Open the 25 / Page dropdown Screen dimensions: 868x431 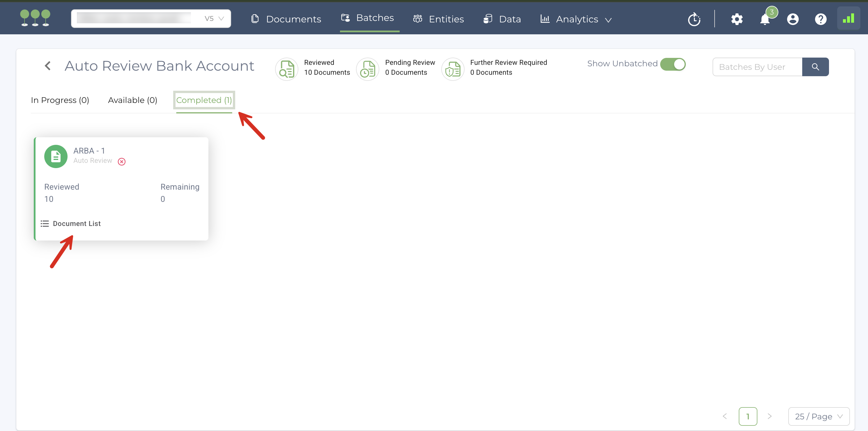819,416
